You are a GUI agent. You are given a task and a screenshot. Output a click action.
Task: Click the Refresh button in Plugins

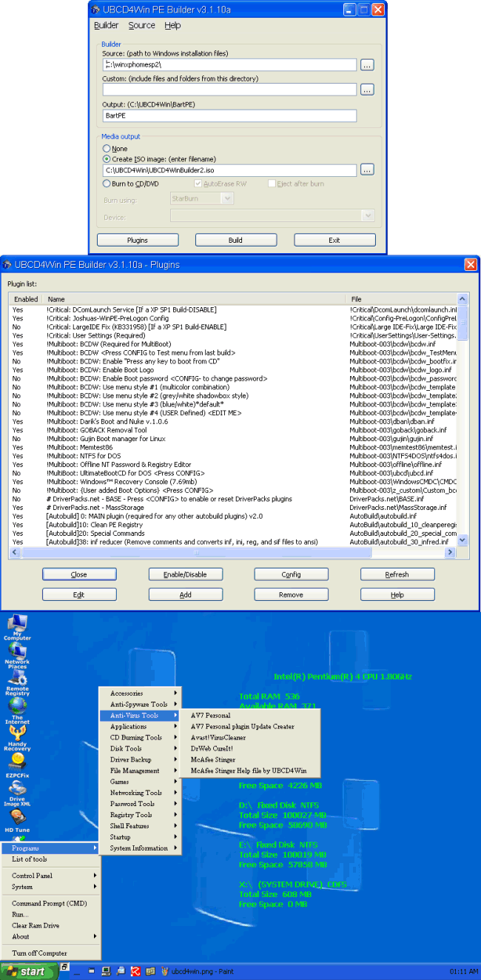click(397, 574)
